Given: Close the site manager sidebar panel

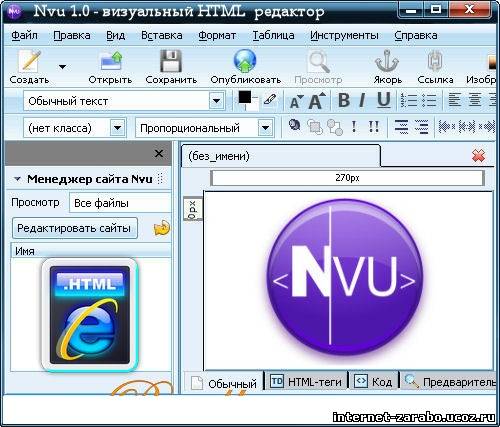Looking at the screenshot, I should 159,154.
